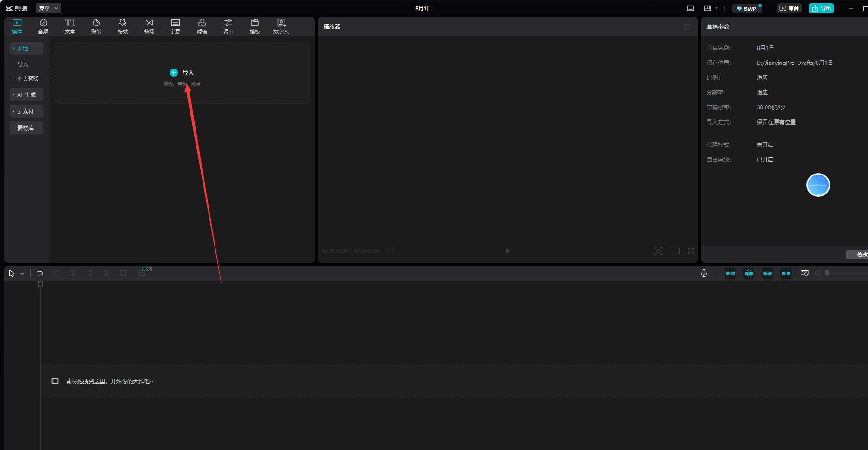Expand the AI 生成 section
This screenshot has width=868, height=450.
(26, 94)
